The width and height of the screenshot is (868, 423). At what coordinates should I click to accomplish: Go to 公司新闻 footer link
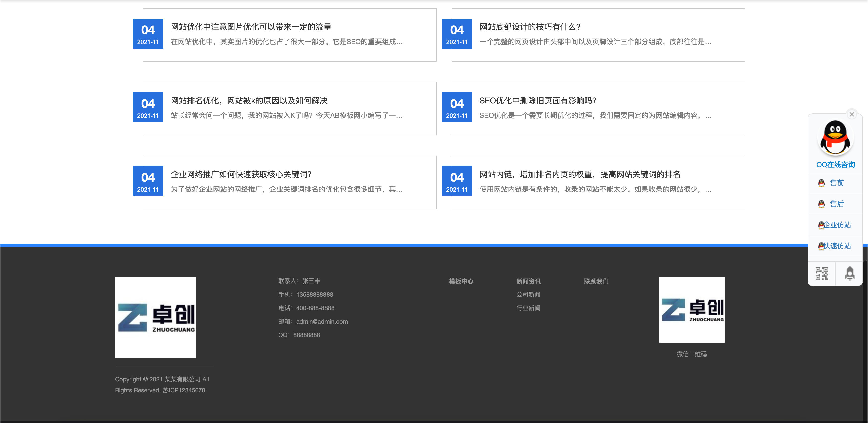[x=528, y=295]
